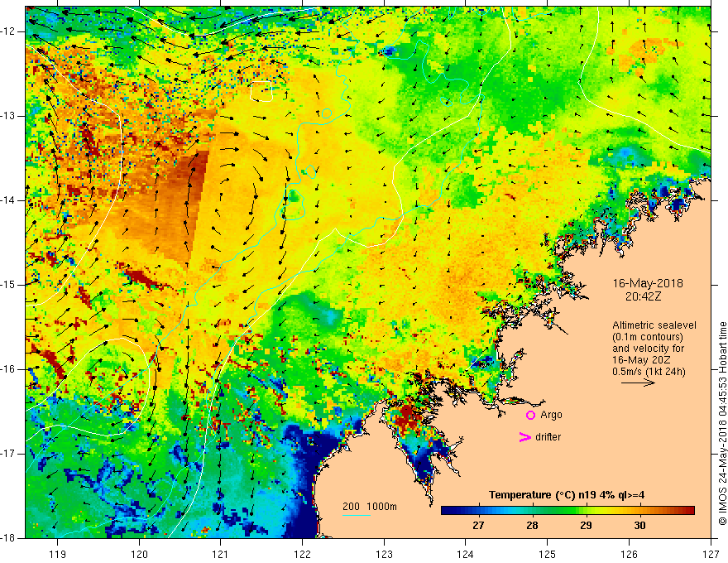
Task: Click the 27 value on temperature scale
Action: click(x=478, y=526)
